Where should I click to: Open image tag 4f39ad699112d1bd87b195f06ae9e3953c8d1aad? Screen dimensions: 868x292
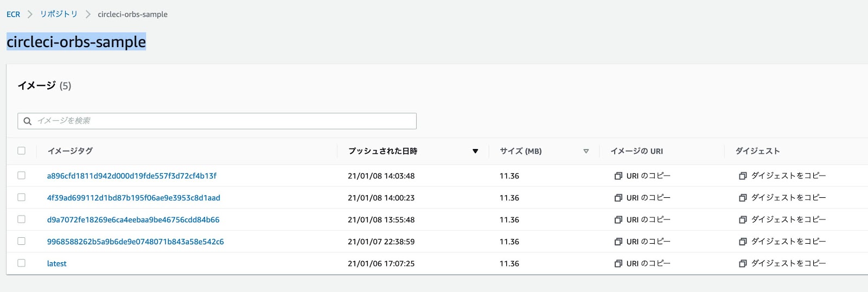click(x=133, y=198)
